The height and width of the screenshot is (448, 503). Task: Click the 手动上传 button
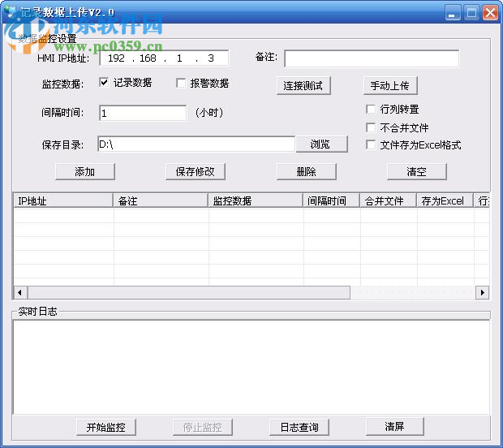coord(390,86)
